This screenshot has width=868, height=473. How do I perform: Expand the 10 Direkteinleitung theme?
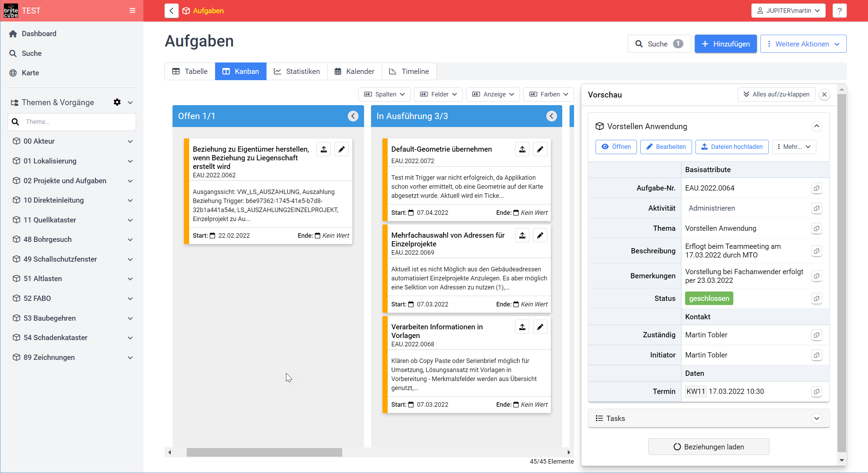tap(130, 200)
